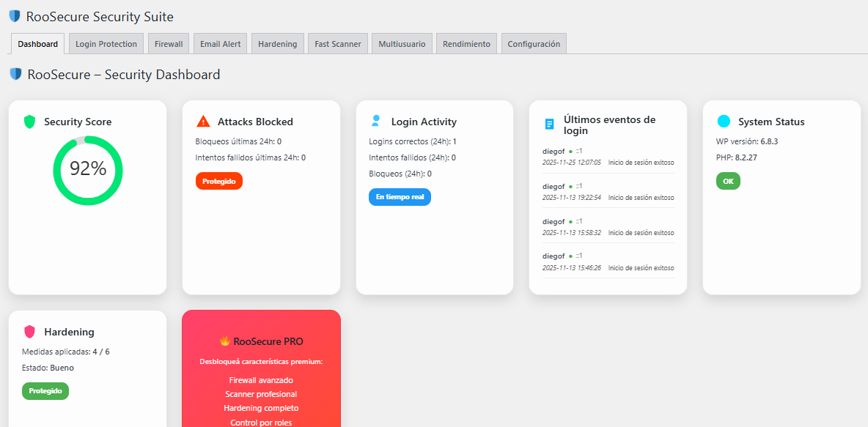
Task: Click Desbloqueá características premium text
Action: click(261, 363)
